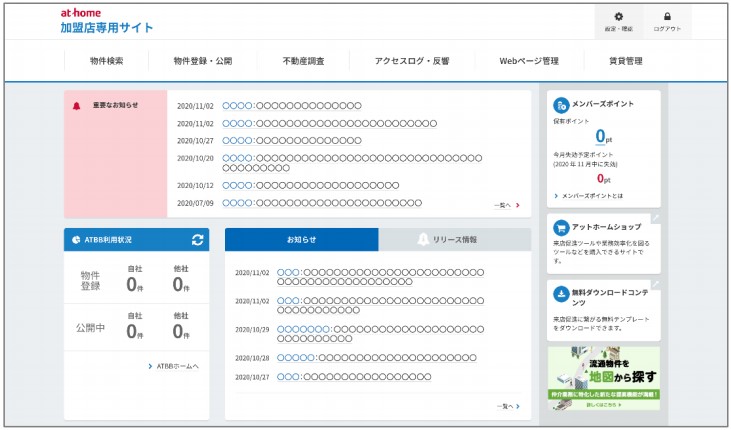
Task: Click 公開中 自社 count value
Action: pos(135,331)
